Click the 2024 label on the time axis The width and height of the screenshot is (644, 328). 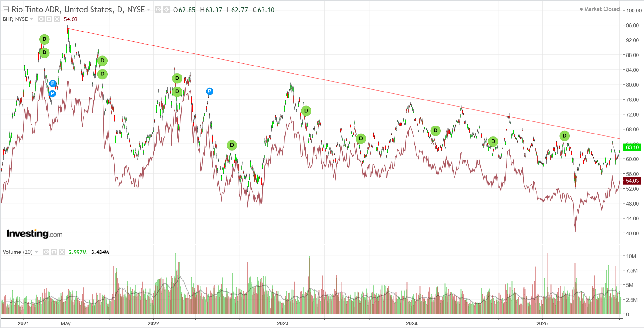click(x=411, y=323)
